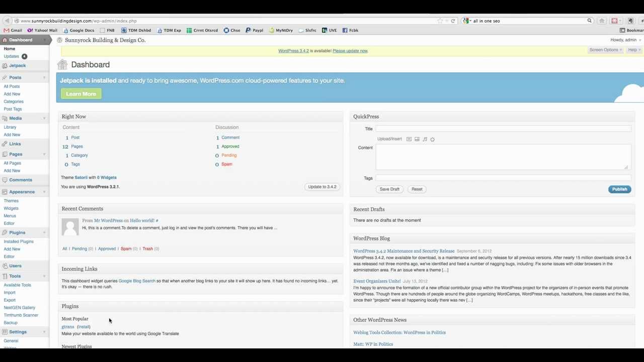
Task: Open Weblog Tools Collection: WordPress in Politics
Action: pos(399,332)
